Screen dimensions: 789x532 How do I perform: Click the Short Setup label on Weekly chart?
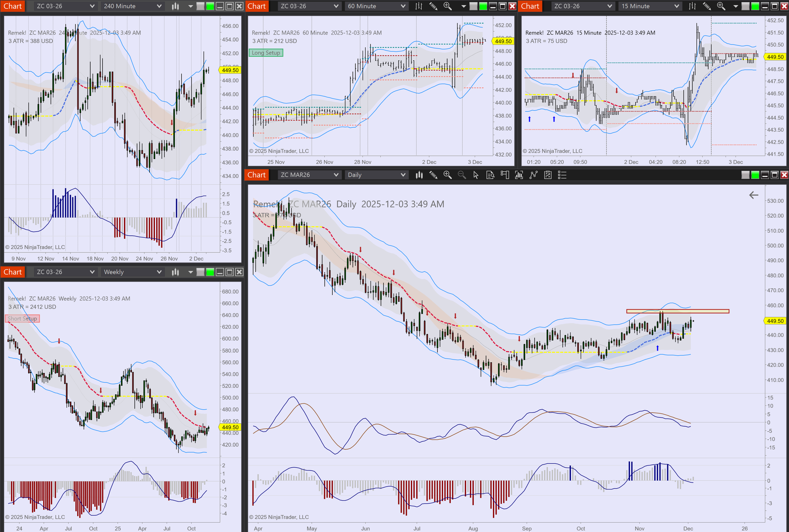click(x=22, y=318)
